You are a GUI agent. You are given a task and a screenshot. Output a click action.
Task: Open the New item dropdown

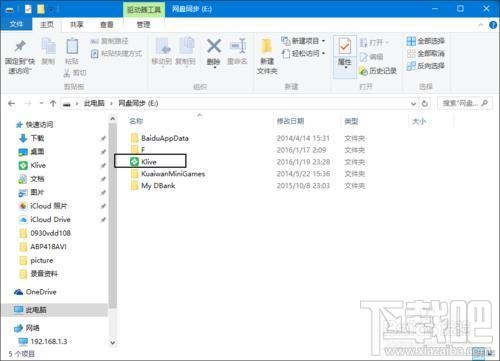coord(304,41)
